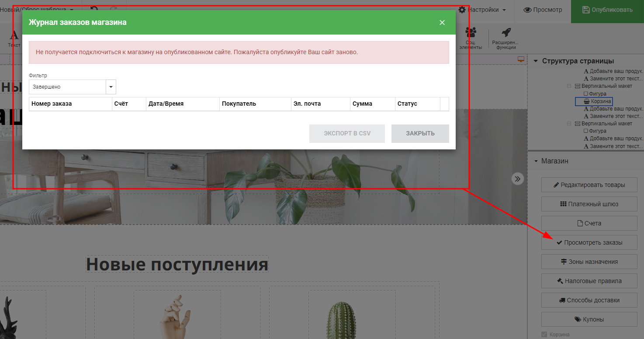This screenshot has height=339, width=644.
Task: Toggle the Корзина checkbox in the shop panel
Action: (544, 335)
